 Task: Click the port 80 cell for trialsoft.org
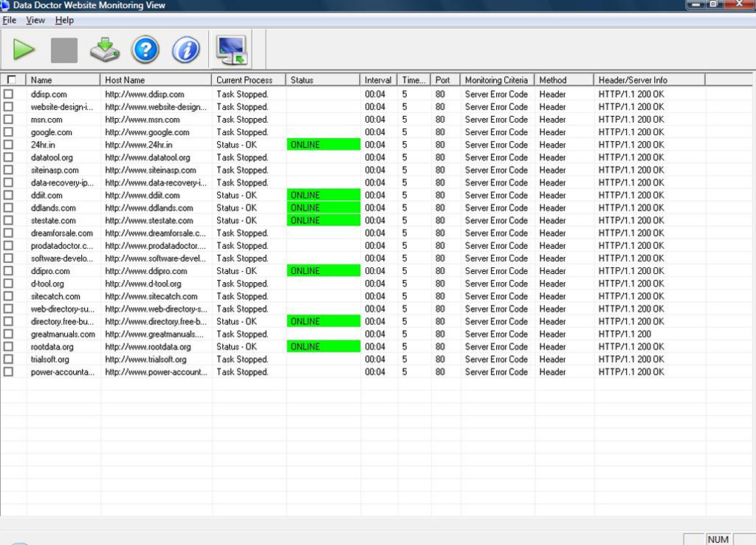click(x=440, y=360)
